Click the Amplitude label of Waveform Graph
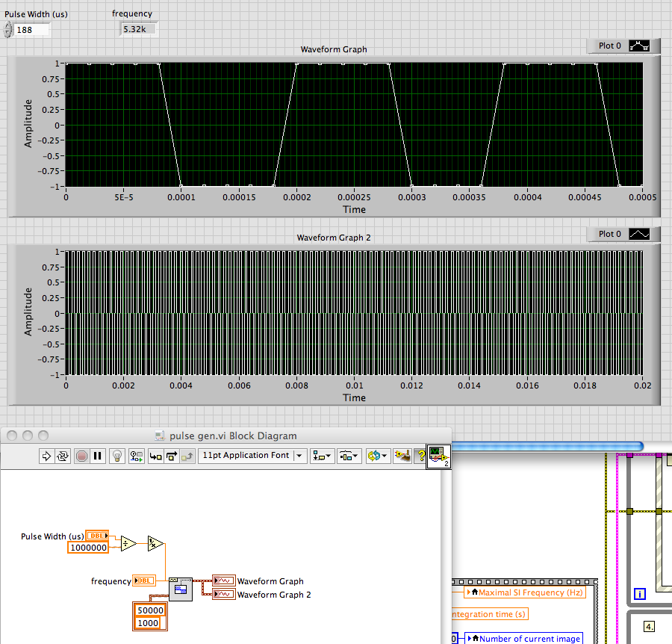The image size is (672, 644). click(28, 123)
